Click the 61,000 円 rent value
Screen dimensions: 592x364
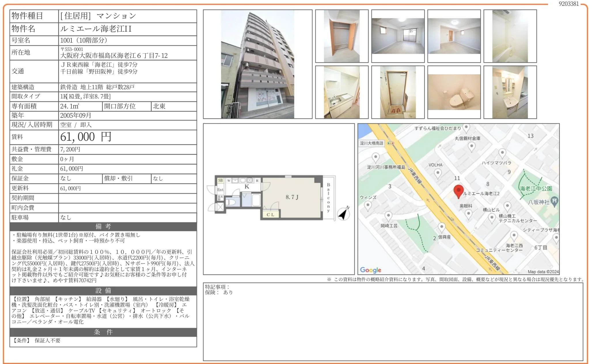(x=86, y=137)
